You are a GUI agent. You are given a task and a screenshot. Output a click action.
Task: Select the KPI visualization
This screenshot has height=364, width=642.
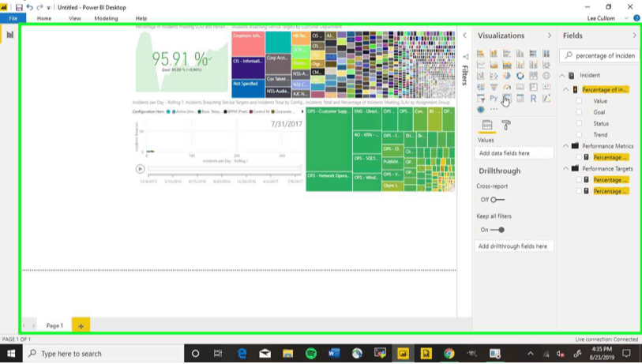[546, 87]
